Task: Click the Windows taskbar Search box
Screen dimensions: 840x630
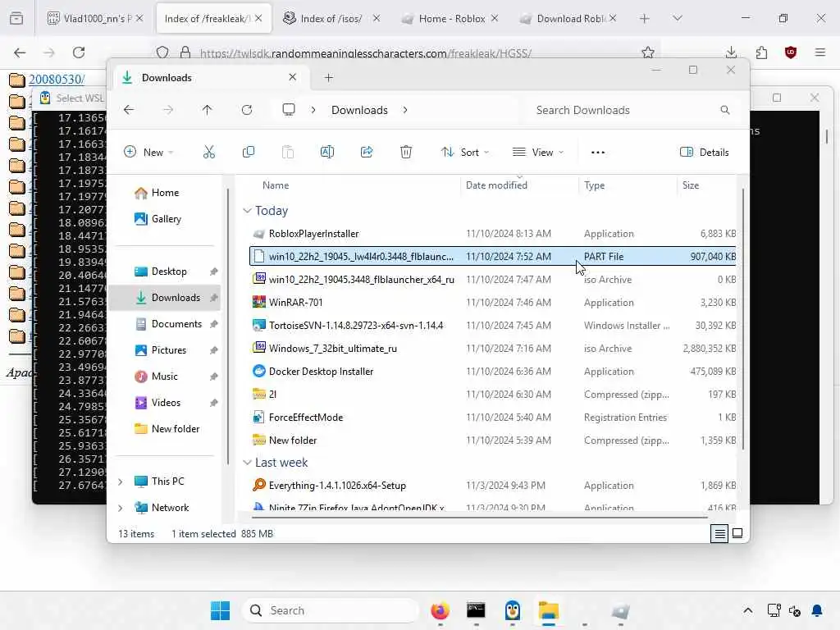Action: click(x=330, y=610)
